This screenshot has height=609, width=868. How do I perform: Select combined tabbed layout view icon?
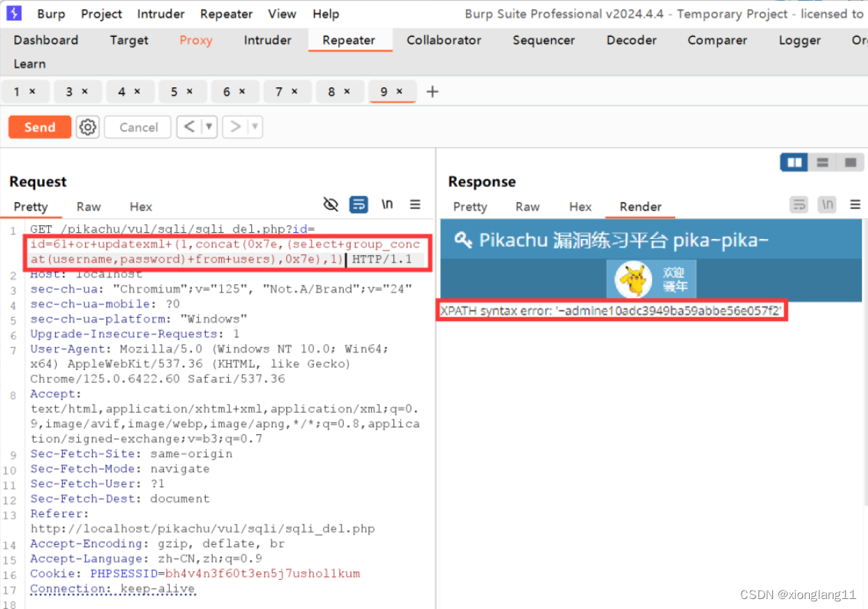coord(850,162)
